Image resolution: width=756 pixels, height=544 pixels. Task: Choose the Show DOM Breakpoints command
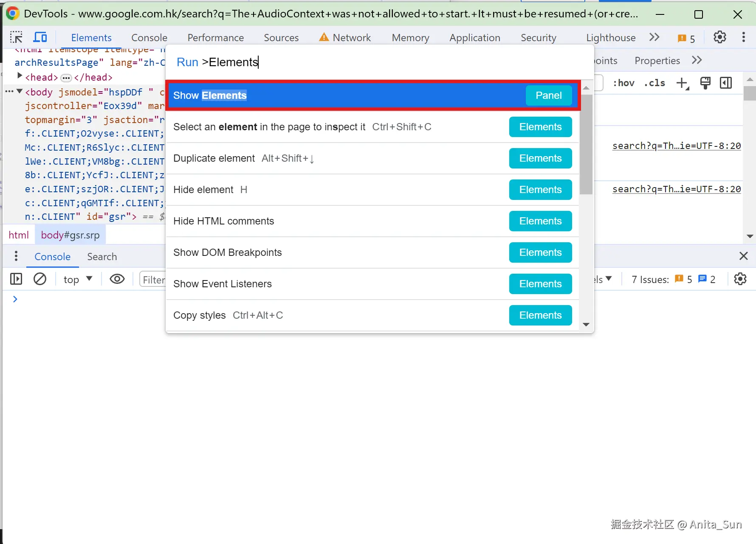(x=372, y=252)
